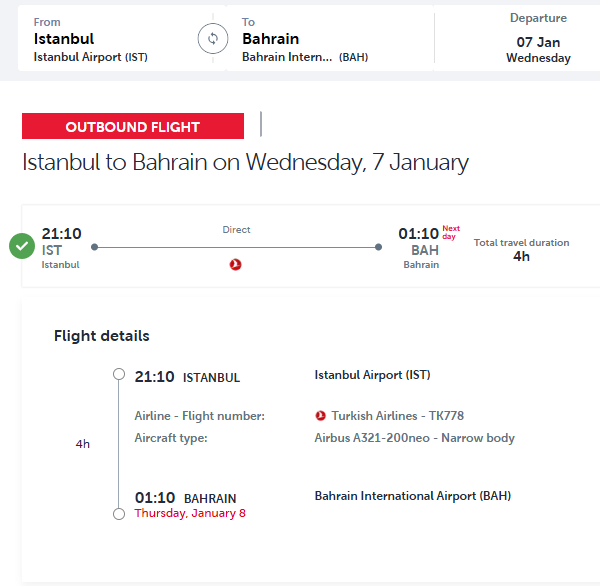This screenshot has width=600, height=586.
Task: Click the swap origin and destination icon
Action: pos(212,39)
